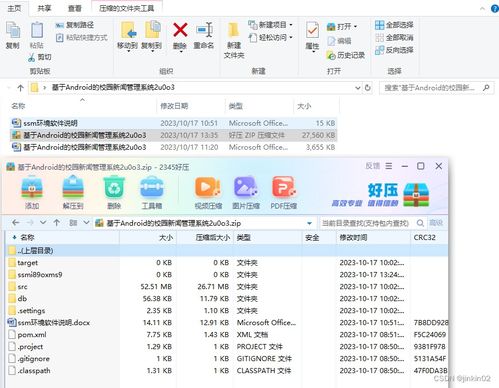This screenshot has width=499, height=388.
Task: Click the archive search input field
Action: (368, 223)
